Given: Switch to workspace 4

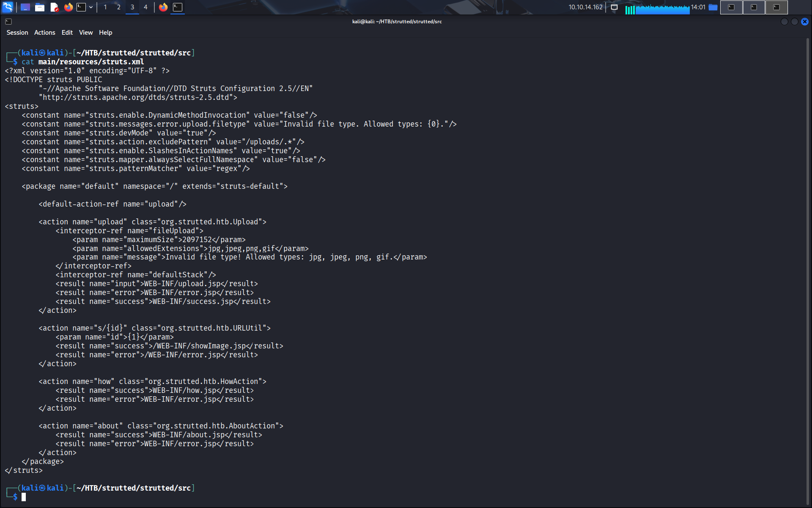Looking at the screenshot, I should click(145, 7).
